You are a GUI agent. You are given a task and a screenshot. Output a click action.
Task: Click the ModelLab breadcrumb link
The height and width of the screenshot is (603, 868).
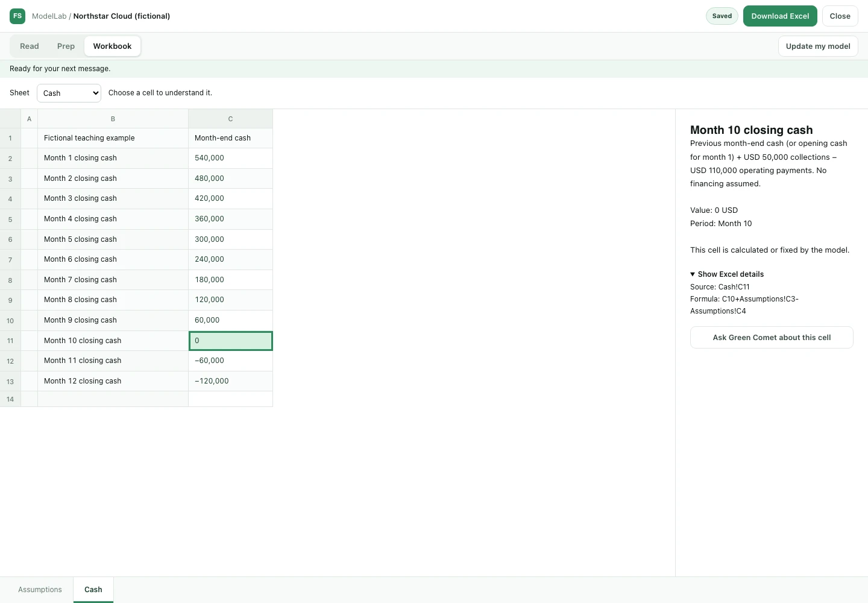(x=49, y=16)
